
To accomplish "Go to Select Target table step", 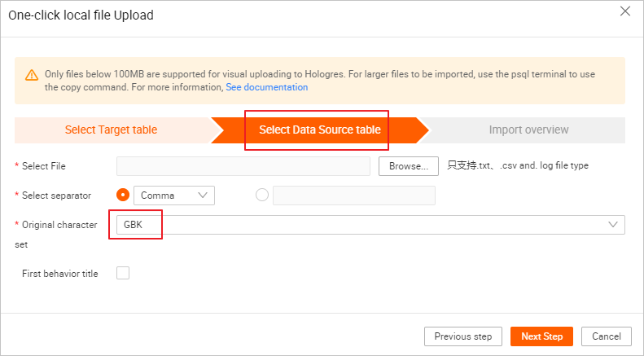I will [111, 130].
